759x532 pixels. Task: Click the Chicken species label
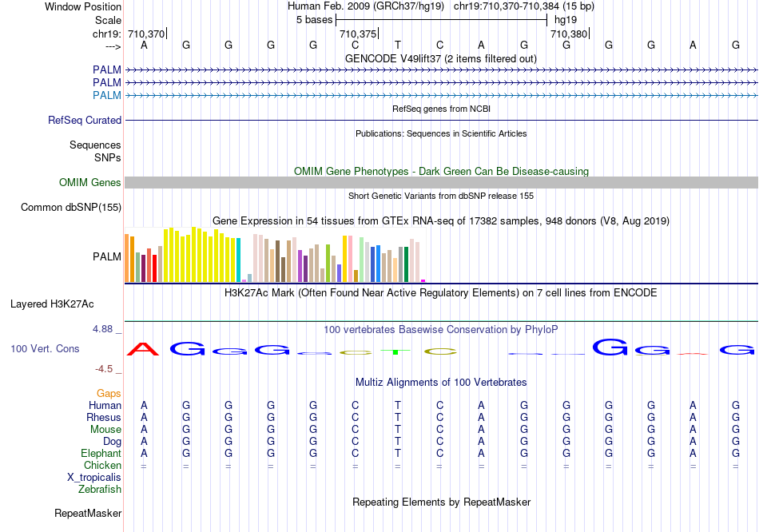[102, 465]
